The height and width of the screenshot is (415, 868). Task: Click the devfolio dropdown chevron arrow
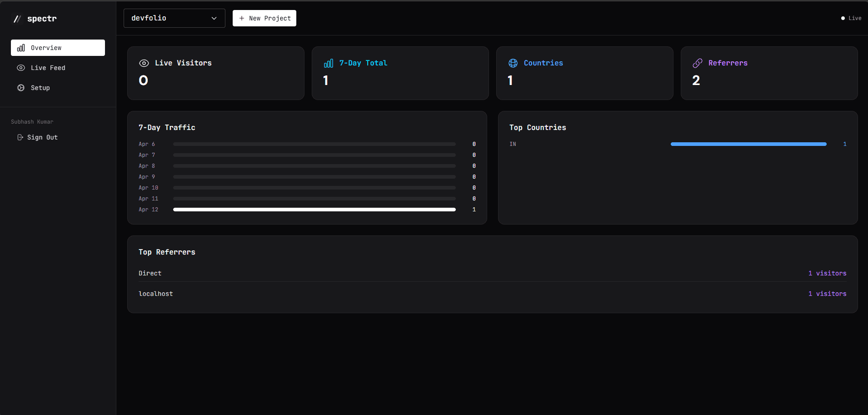click(214, 18)
